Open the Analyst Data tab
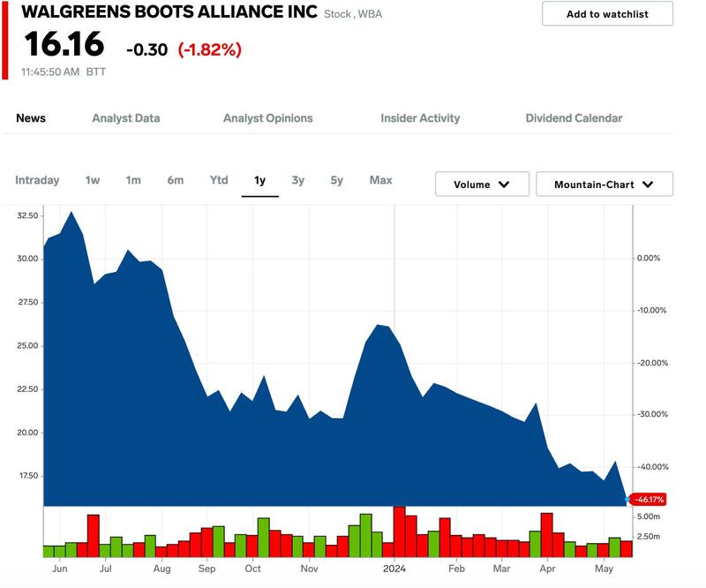706x588 pixels. 126,118
